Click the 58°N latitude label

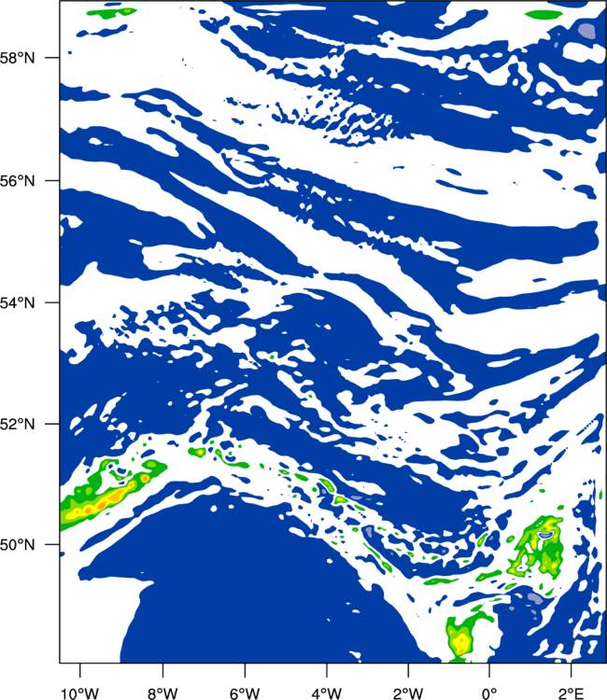click(x=17, y=58)
